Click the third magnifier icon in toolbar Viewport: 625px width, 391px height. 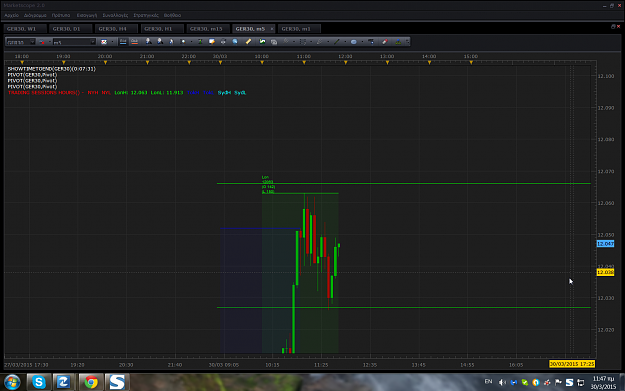coord(171,41)
